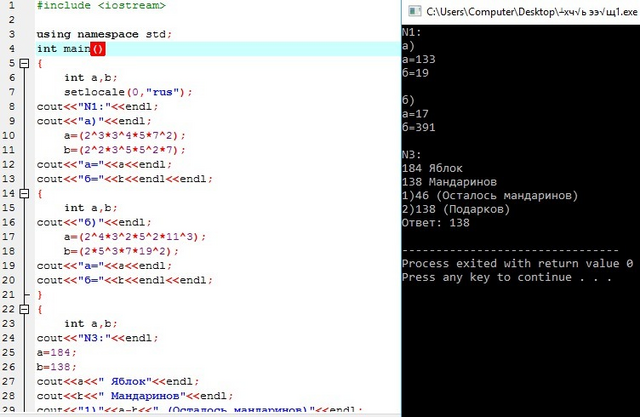Click 'int a,b;' declaration on line 15
The width and height of the screenshot is (640, 417).
[x=91, y=208]
